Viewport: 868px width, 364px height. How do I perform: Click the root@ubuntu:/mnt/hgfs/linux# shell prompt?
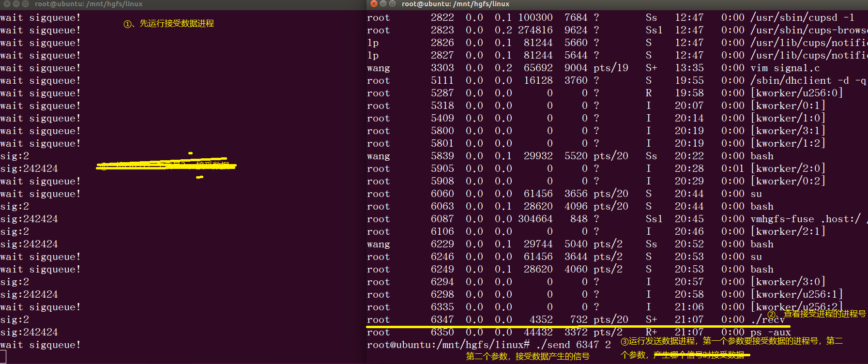tap(448, 345)
